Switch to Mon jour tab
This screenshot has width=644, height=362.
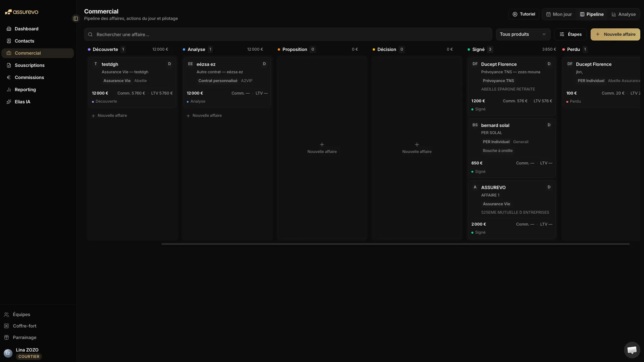click(559, 14)
